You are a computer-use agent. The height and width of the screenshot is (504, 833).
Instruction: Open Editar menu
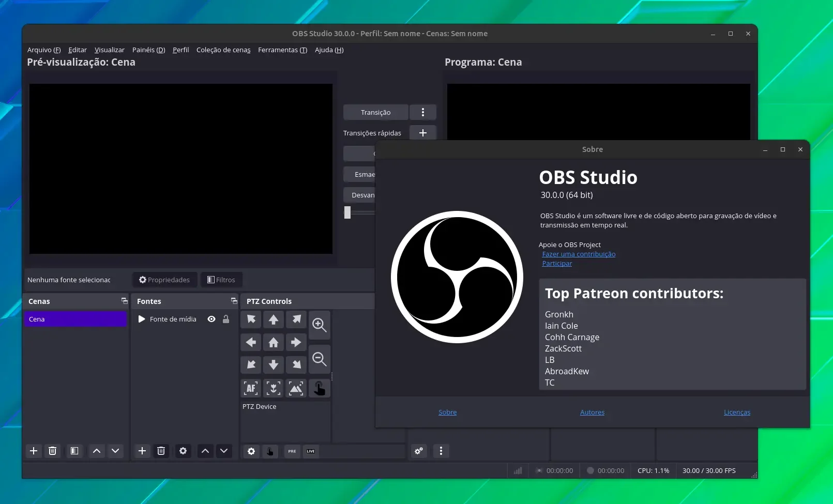tap(78, 50)
